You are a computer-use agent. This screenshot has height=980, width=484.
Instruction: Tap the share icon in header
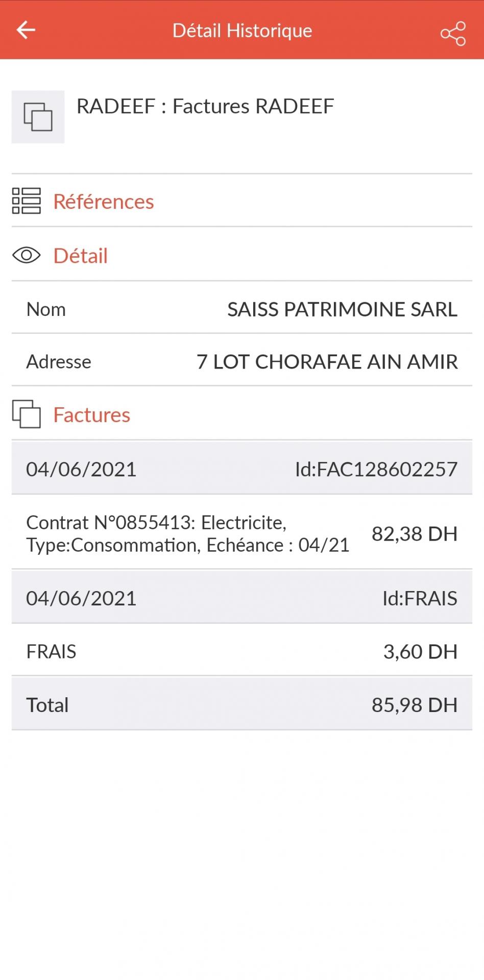pos(453,34)
